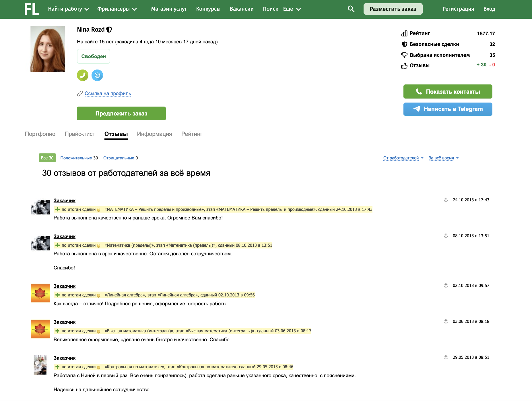
Task: Open the От работодателей filter dropdown
Action: pyautogui.click(x=403, y=158)
